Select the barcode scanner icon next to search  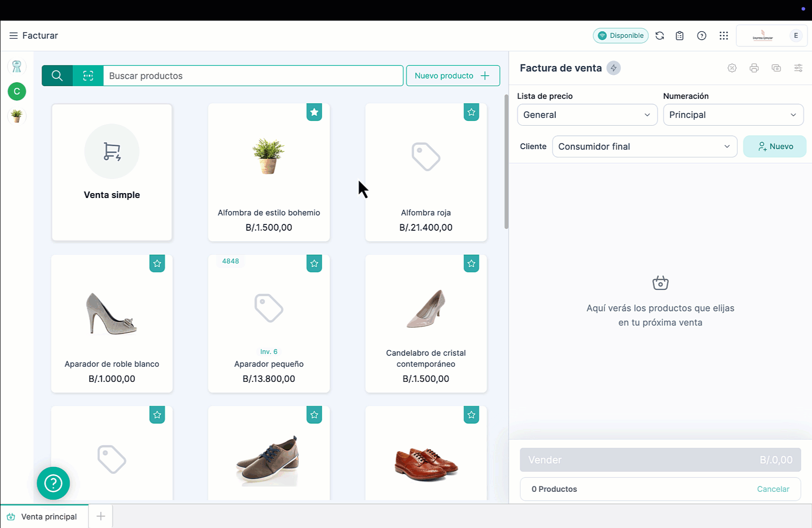(x=87, y=76)
